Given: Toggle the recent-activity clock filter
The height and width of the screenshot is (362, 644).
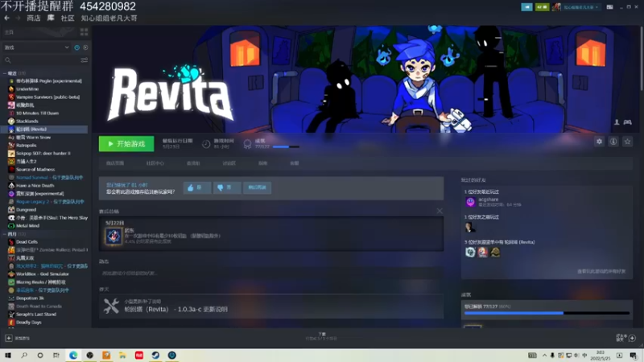Looking at the screenshot, I should coord(76,47).
